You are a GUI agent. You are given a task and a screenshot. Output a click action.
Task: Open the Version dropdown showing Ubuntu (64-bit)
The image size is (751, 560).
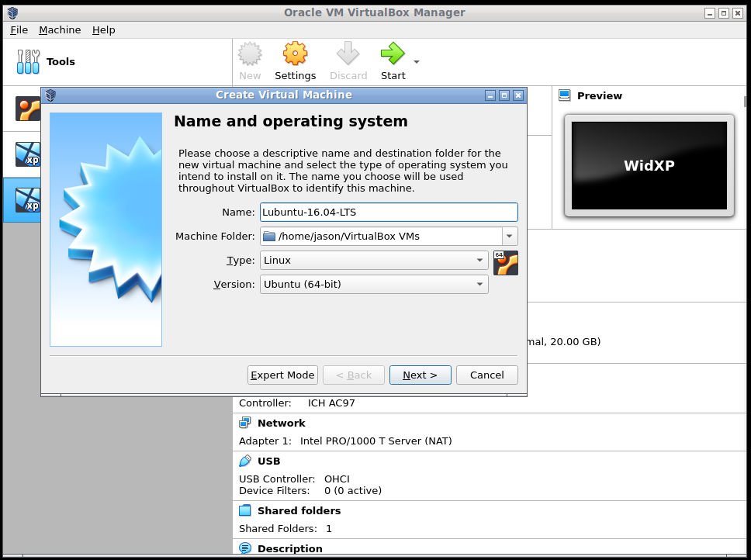pyautogui.click(x=374, y=285)
